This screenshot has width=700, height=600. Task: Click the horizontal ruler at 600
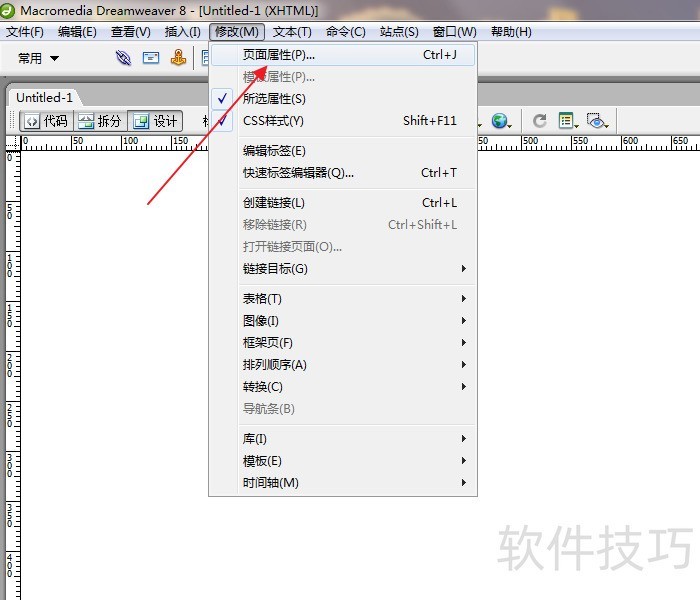(x=630, y=142)
